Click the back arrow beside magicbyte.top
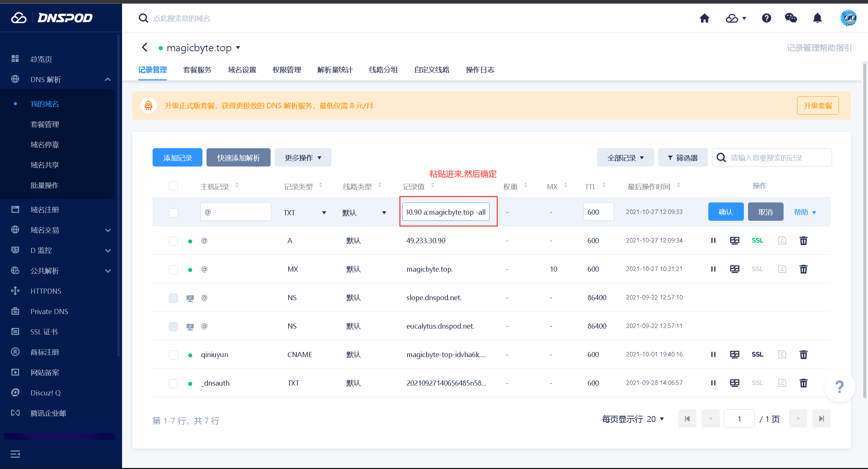Image resolution: width=868 pixels, height=469 pixels. click(145, 47)
